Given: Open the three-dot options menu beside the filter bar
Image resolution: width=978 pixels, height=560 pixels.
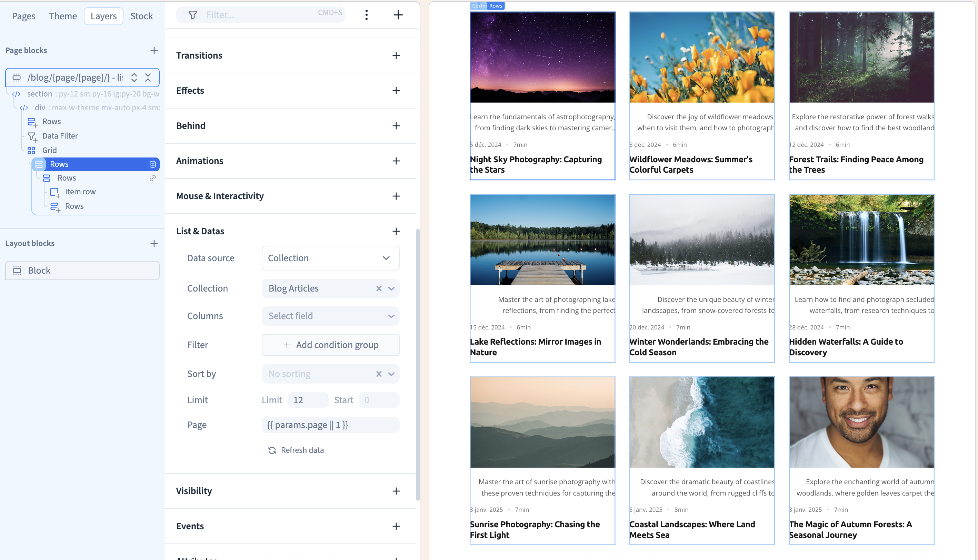Looking at the screenshot, I should 367,14.
